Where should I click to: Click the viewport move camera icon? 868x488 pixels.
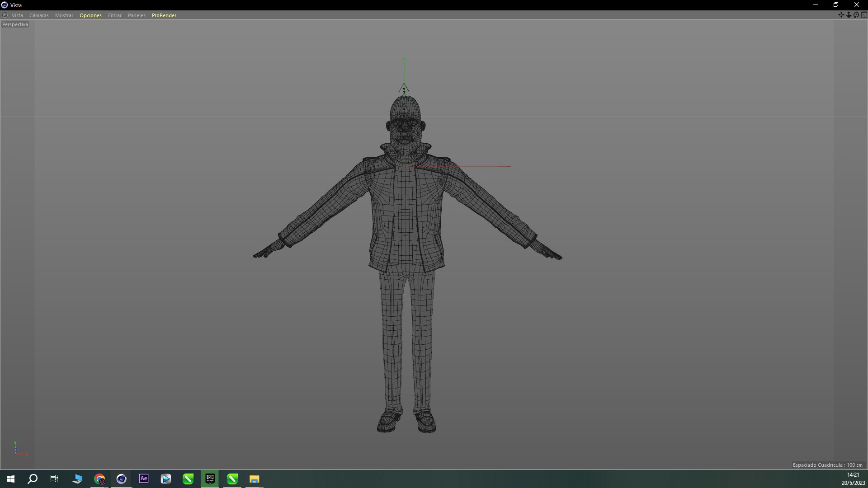click(x=841, y=15)
